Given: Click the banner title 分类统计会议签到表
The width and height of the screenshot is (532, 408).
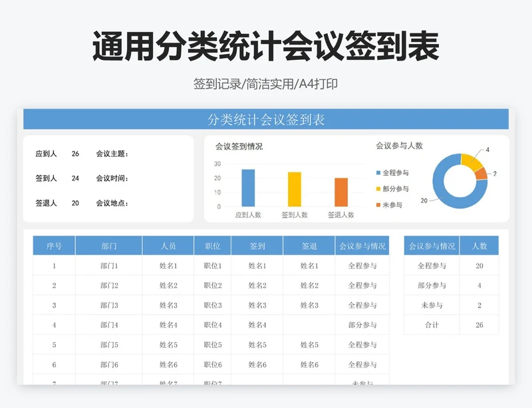Looking at the screenshot, I should coord(266,120).
